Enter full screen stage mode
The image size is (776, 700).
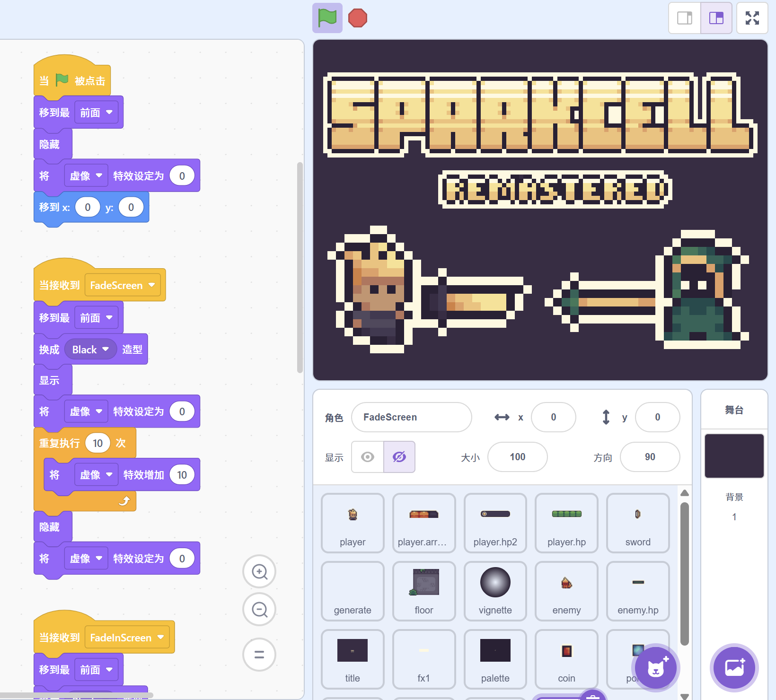(x=752, y=18)
